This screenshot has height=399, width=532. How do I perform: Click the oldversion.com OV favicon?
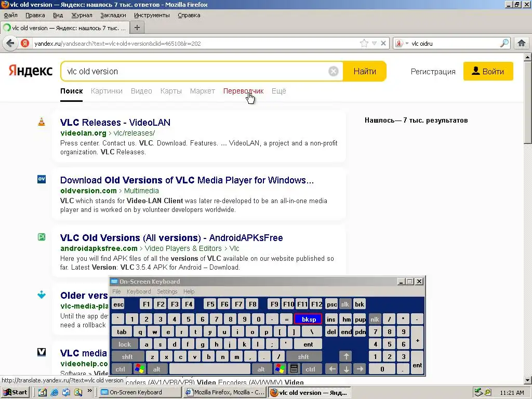[42, 179]
